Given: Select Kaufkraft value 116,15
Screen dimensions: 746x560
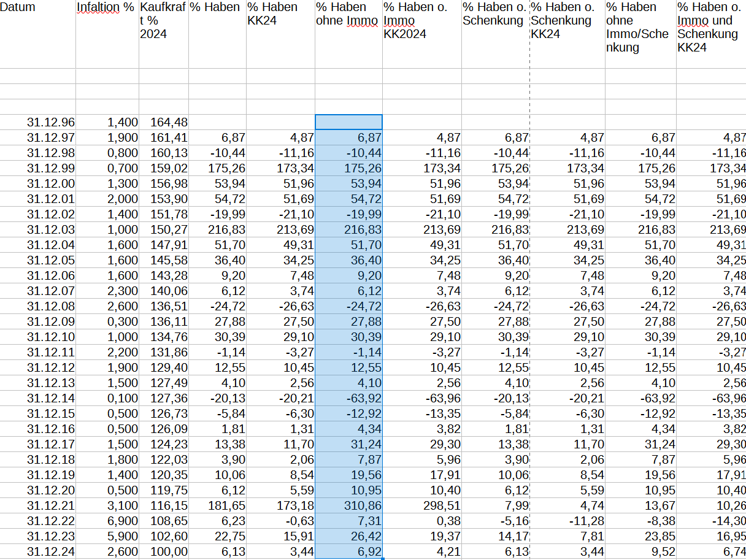Looking at the screenshot, I should pos(164,505).
